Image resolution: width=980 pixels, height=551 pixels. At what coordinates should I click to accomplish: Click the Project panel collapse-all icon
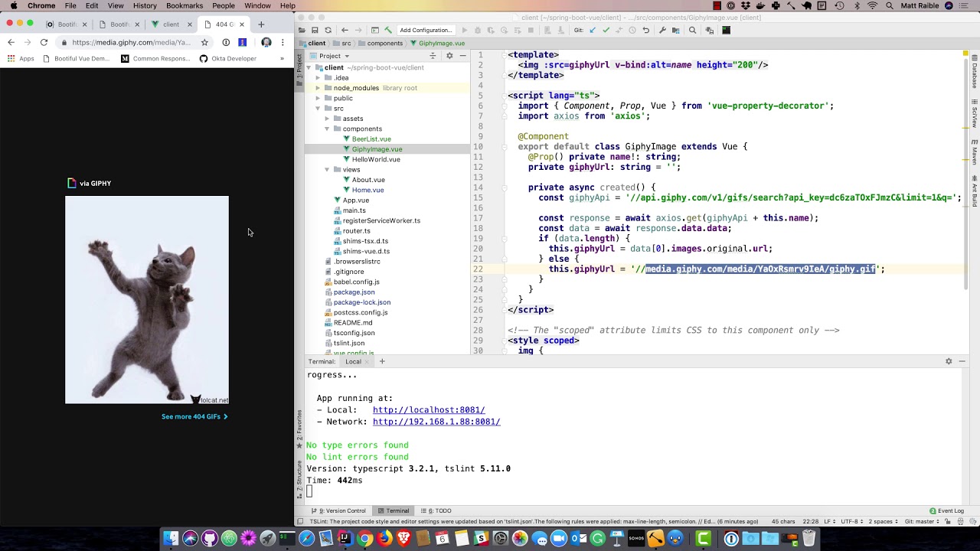pyautogui.click(x=433, y=56)
